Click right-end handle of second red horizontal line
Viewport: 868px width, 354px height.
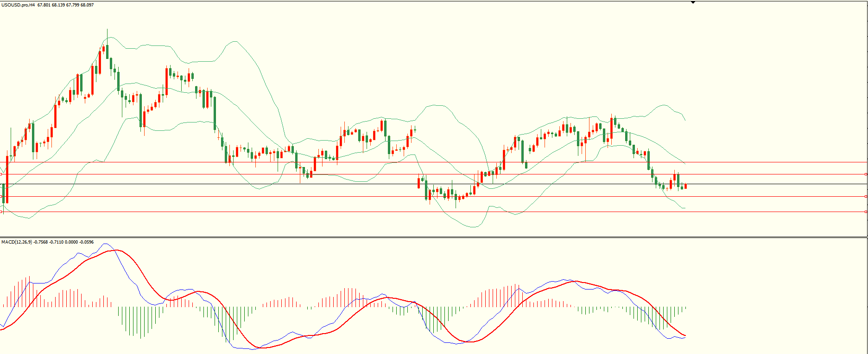[866, 174]
